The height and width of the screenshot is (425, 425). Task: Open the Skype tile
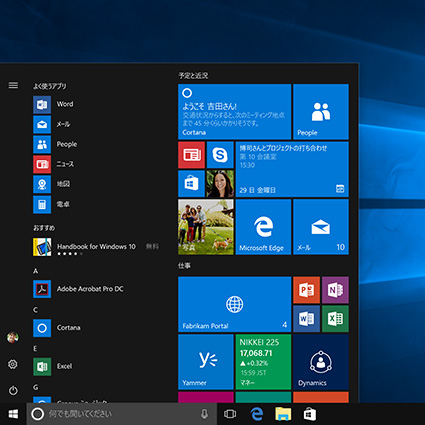tap(220, 155)
